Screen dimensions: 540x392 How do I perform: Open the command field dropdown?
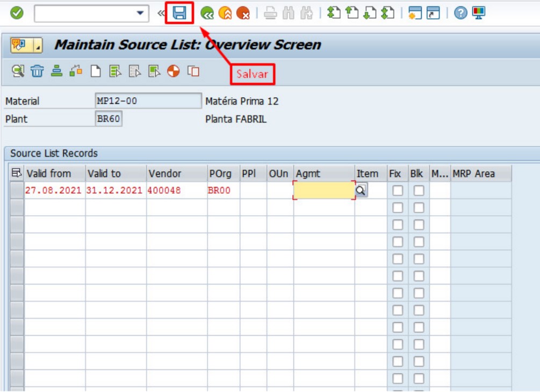pyautogui.click(x=141, y=13)
